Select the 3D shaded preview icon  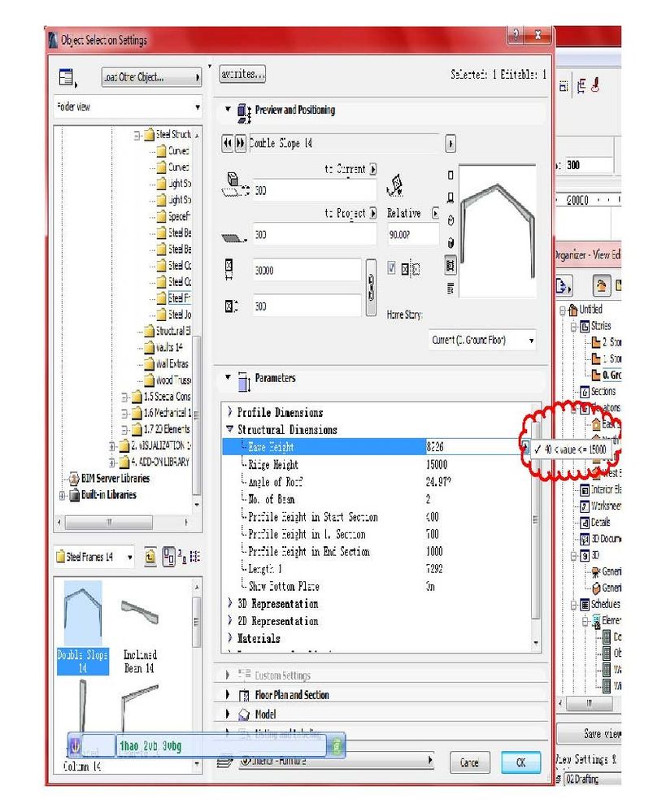coord(451,243)
